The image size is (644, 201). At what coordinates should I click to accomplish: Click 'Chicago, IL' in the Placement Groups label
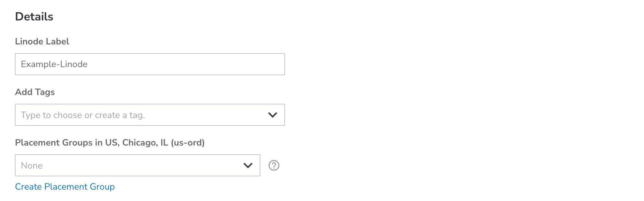pyautogui.click(x=145, y=143)
